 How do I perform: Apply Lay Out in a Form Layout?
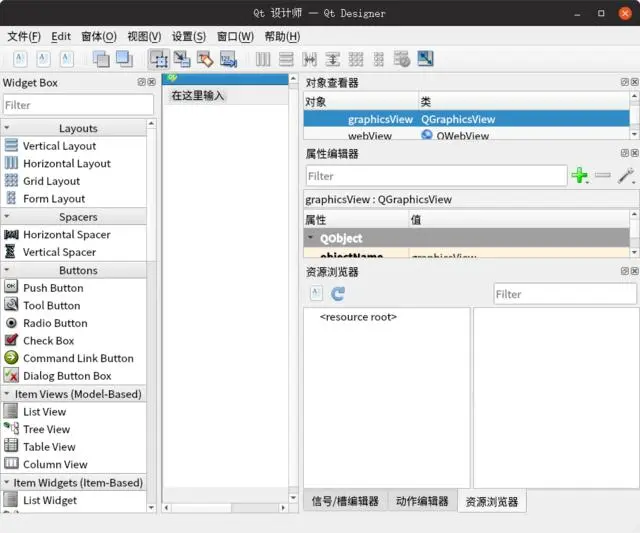379,59
